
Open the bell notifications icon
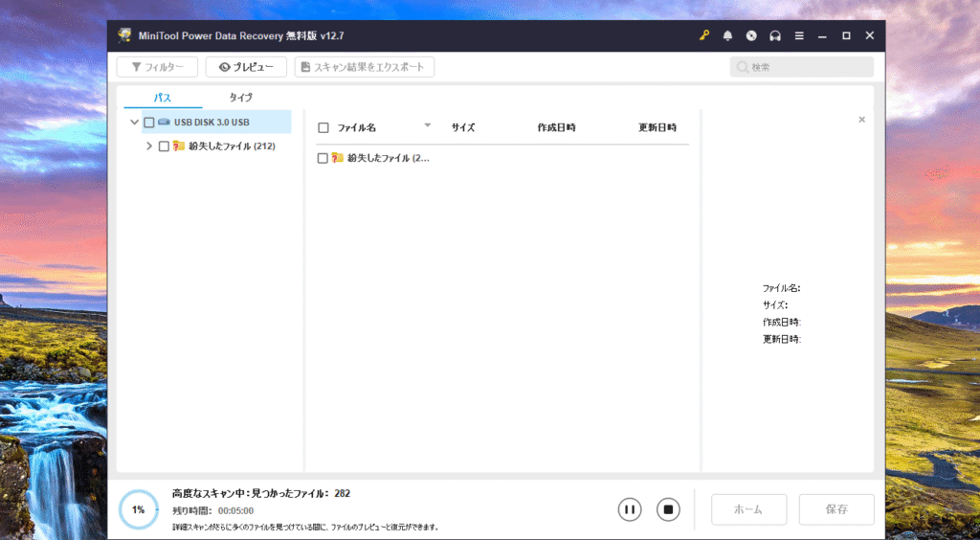[727, 35]
